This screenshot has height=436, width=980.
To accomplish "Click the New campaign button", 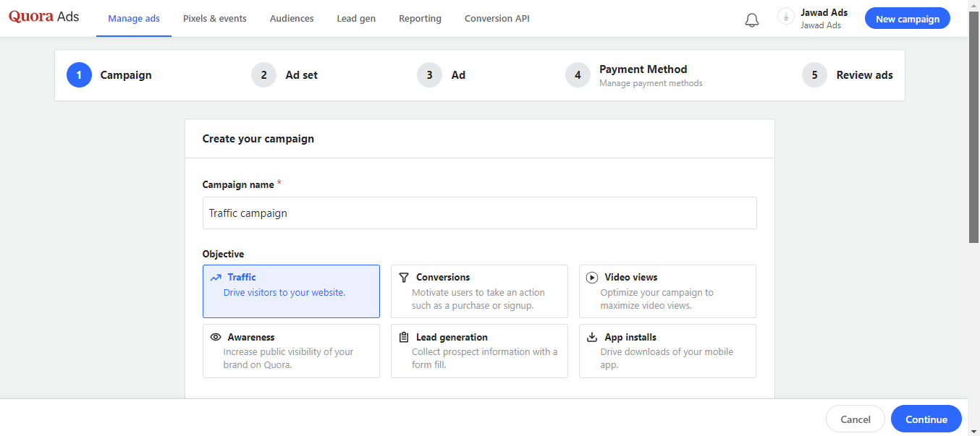I will pos(907,19).
